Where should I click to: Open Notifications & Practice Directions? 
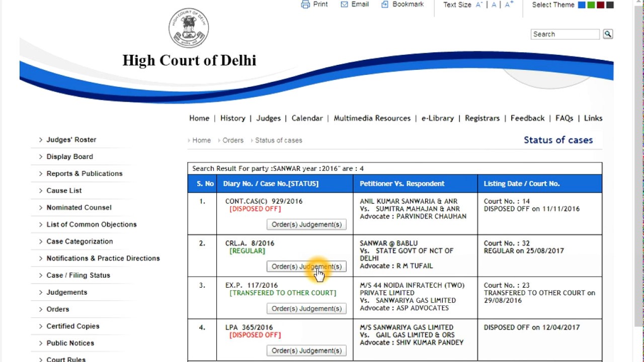[x=103, y=258]
